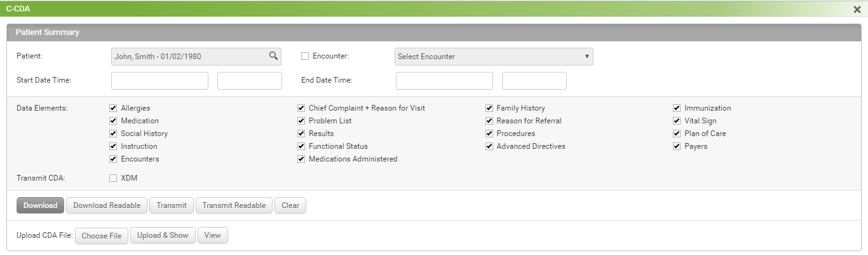Deselect the Family History checkbox
This screenshot has height=255, width=868.
coord(489,108)
